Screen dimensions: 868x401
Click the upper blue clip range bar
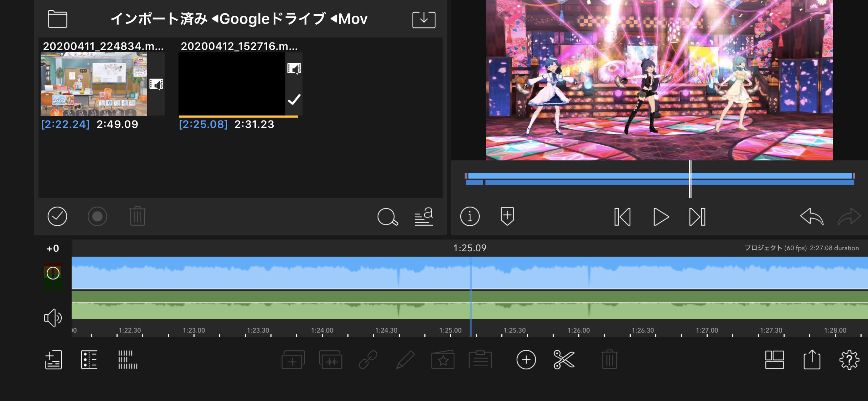[660, 176]
